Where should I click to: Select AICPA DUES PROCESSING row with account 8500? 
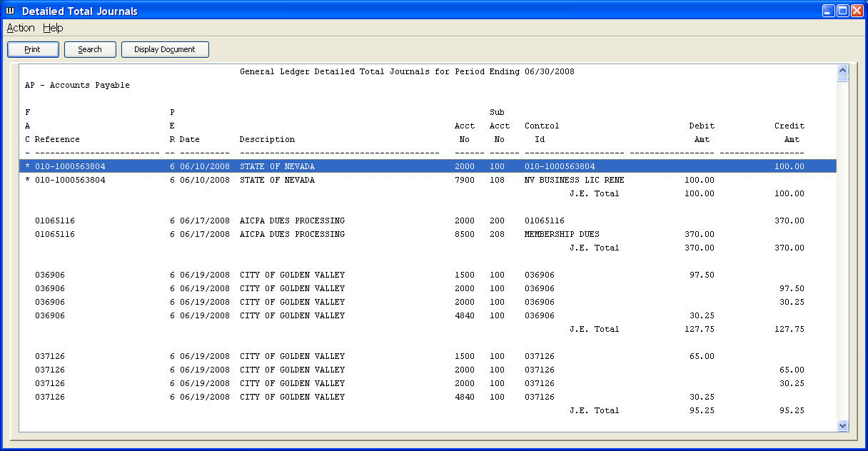pyautogui.click(x=428, y=234)
